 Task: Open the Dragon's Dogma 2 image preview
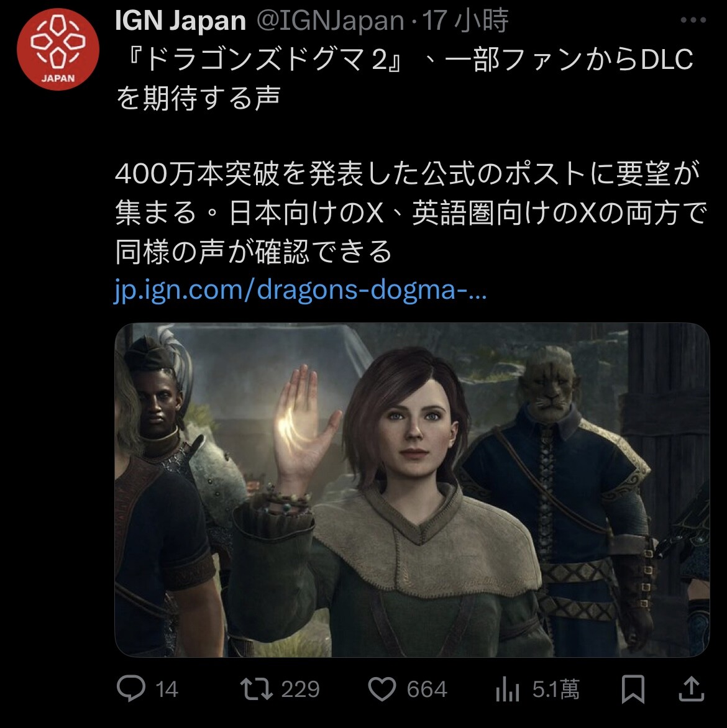click(412, 489)
